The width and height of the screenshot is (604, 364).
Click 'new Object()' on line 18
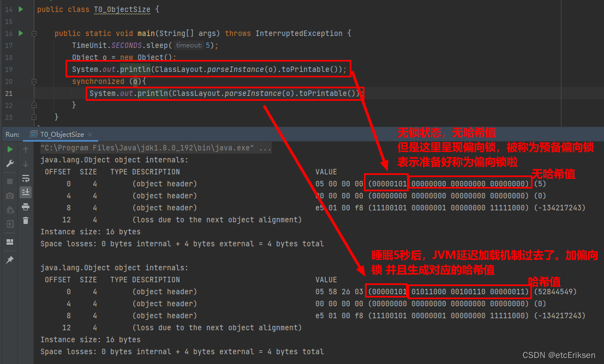point(146,57)
